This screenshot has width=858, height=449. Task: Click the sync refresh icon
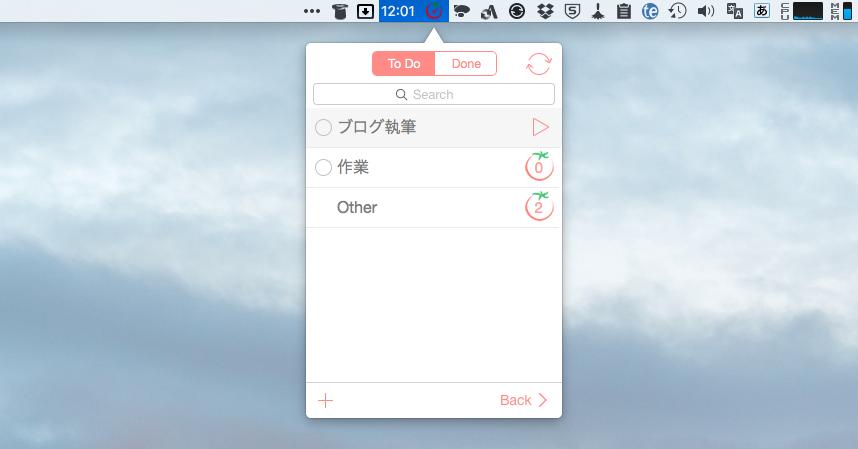click(538, 64)
